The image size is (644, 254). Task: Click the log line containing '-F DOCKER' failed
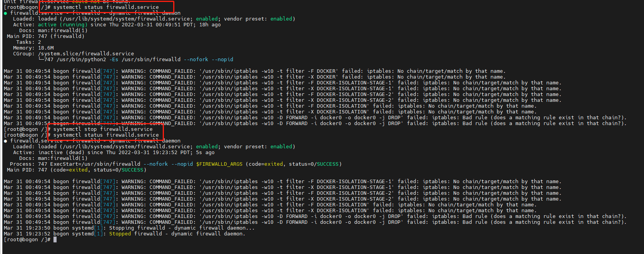click(255, 71)
